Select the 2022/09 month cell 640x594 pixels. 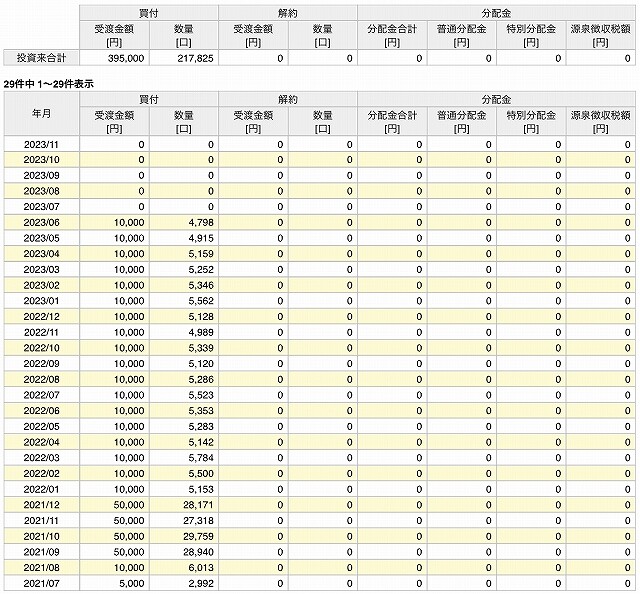point(41,364)
